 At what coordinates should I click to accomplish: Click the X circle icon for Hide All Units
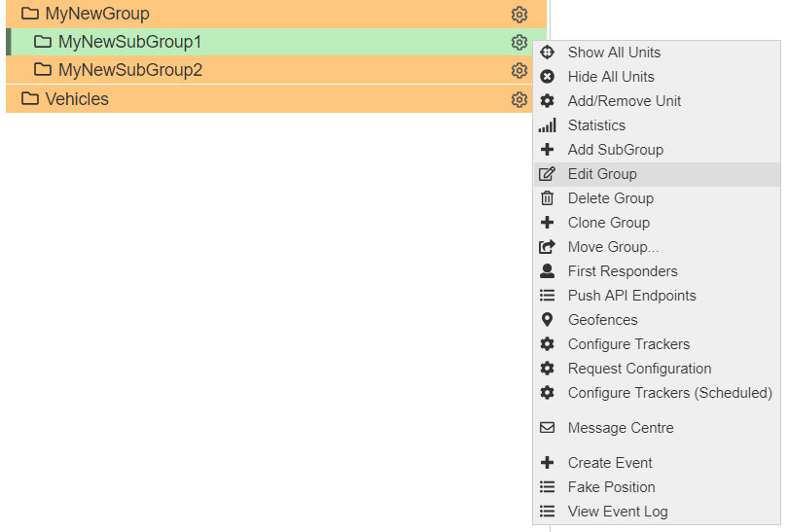point(548,77)
